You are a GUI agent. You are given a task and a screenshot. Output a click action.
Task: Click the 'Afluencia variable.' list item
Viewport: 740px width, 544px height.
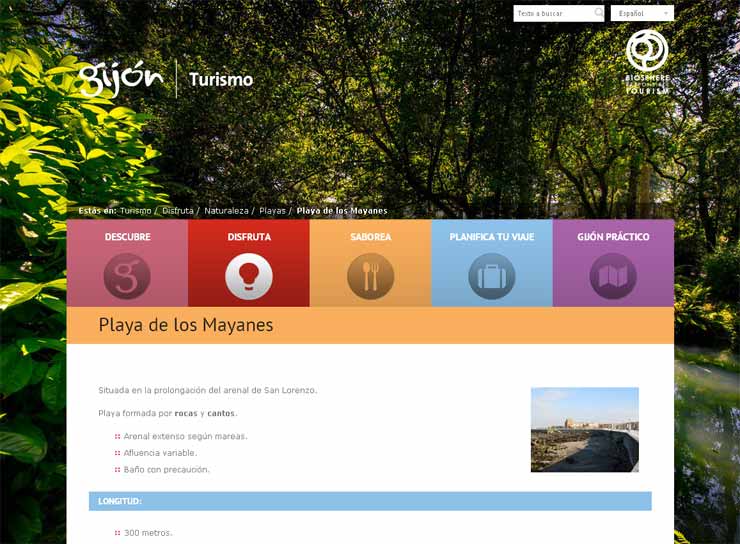[x=160, y=453]
